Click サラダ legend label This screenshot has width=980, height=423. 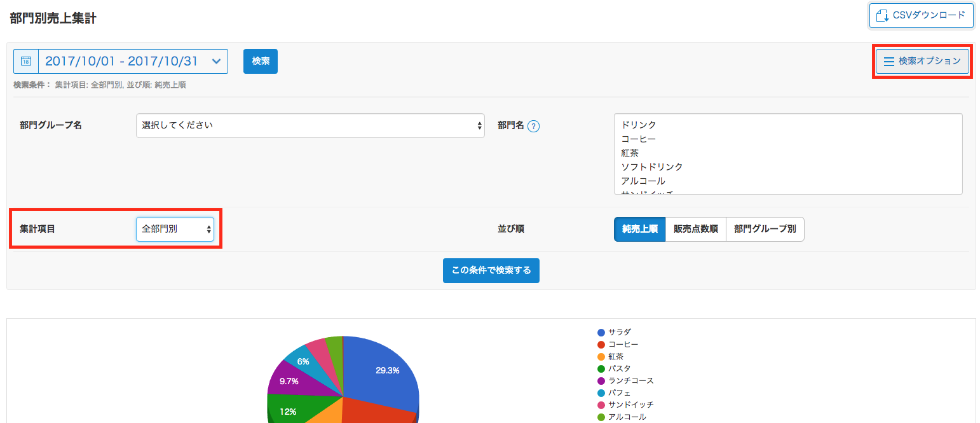(620, 332)
